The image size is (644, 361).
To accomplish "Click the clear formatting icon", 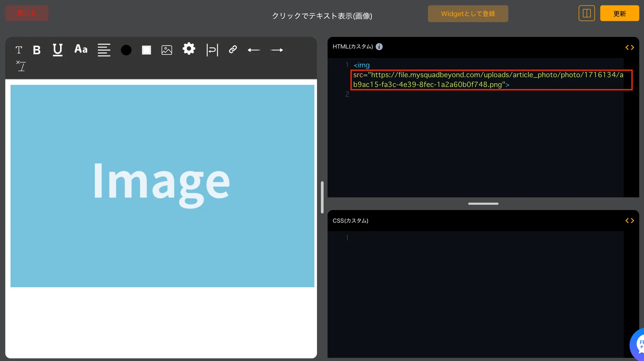I will coord(21,66).
